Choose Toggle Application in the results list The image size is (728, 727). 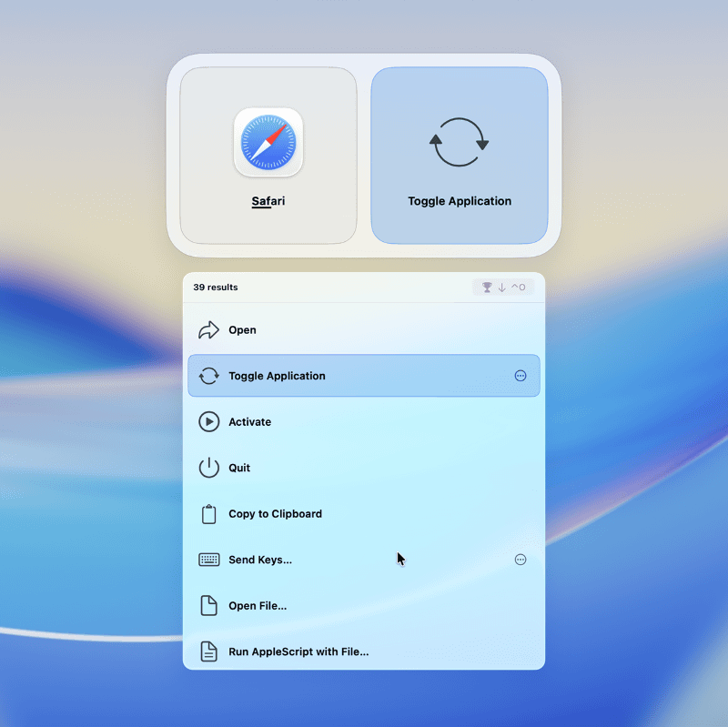coord(364,376)
